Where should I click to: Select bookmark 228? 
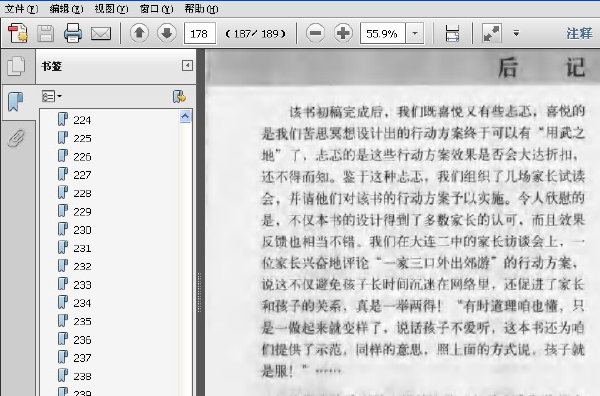click(75, 193)
